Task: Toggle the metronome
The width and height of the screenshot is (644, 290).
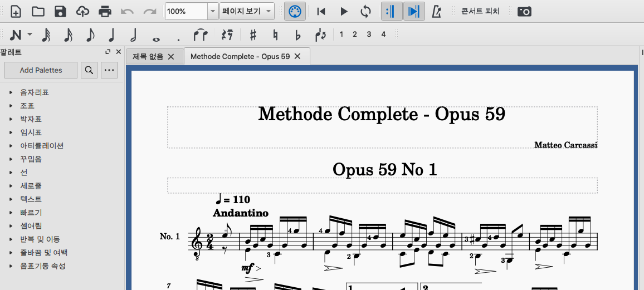Action: pos(436,12)
